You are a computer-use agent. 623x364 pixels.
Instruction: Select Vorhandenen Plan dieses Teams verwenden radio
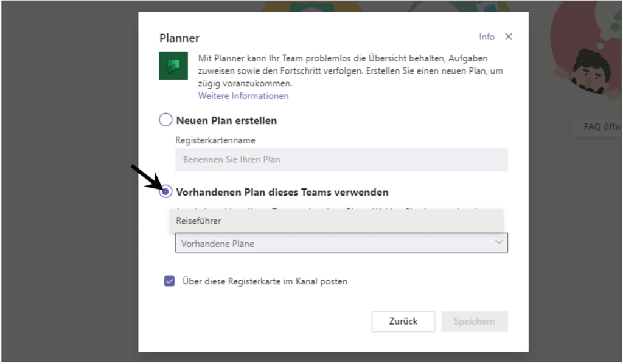coord(165,192)
